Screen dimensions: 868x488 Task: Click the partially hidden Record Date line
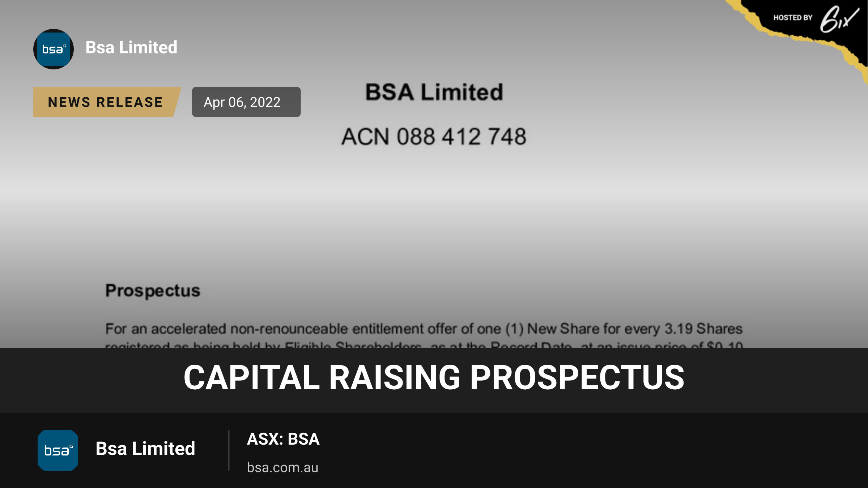(x=424, y=345)
